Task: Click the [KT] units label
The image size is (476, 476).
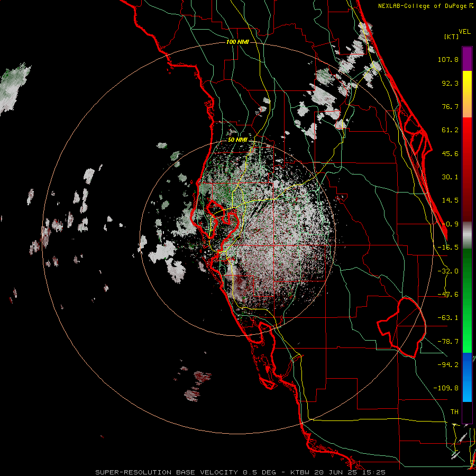Action: [x=452, y=36]
